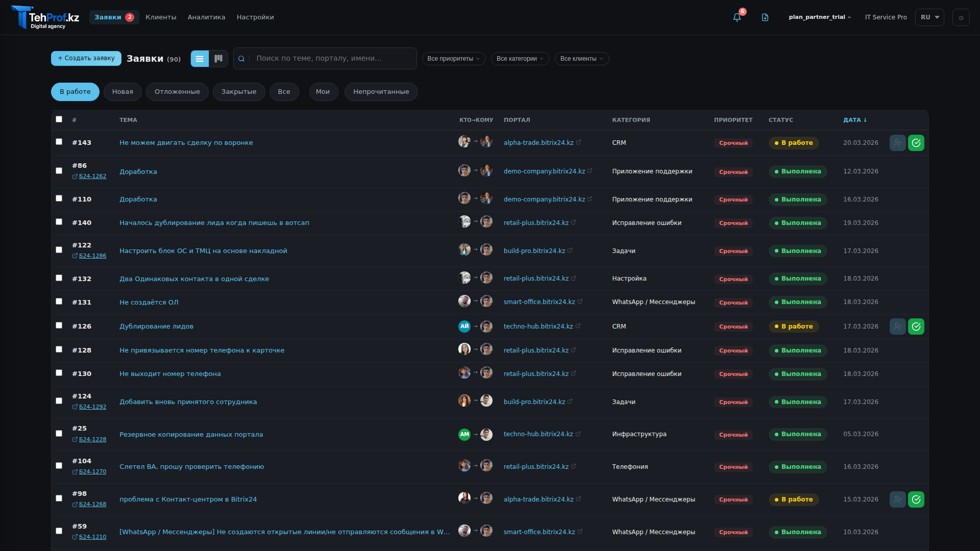The height and width of the screenshot is (551, 980).
Task: Switch to kanban board view icon
Action: 218,59
